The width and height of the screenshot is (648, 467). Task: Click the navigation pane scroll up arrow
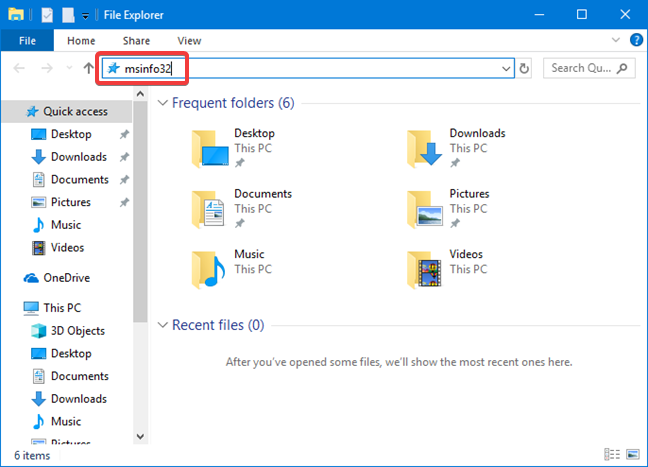tap(141, 94)
